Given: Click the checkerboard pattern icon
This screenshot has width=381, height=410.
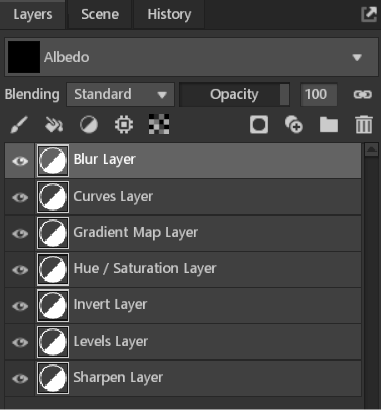Looking at the screenshot, I should 159,124.
